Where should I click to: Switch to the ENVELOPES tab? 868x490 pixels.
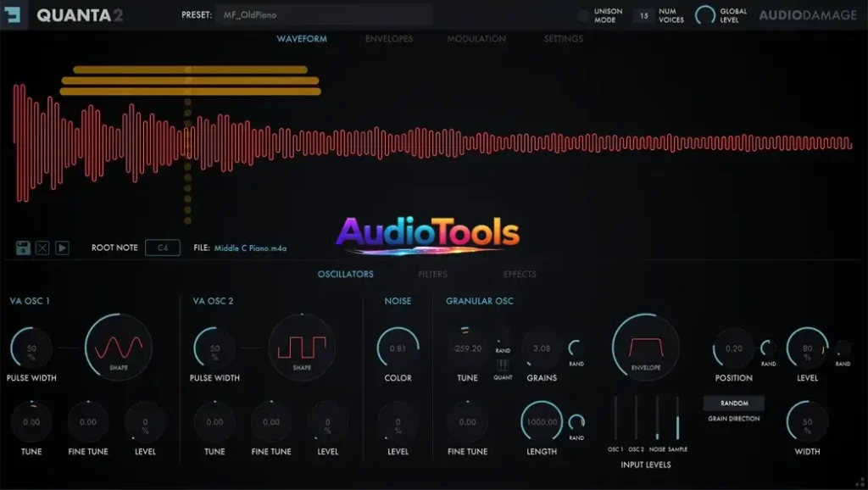[388, 38]
